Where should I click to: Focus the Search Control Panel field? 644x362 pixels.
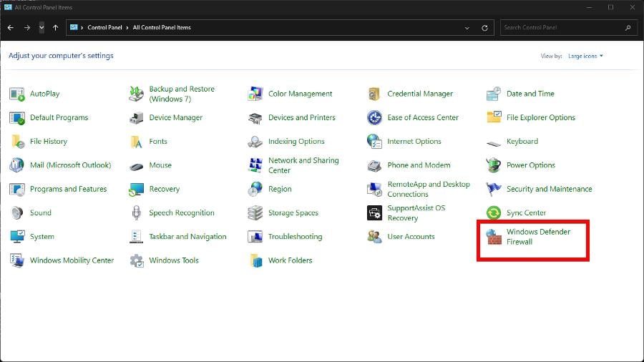[x=569, y=28]
